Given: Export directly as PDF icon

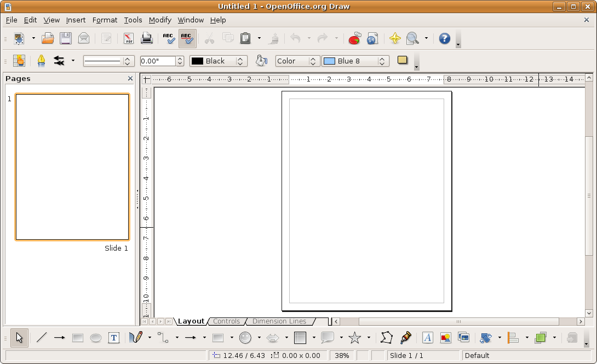Looking at the screenshot, I should (129, 38).
